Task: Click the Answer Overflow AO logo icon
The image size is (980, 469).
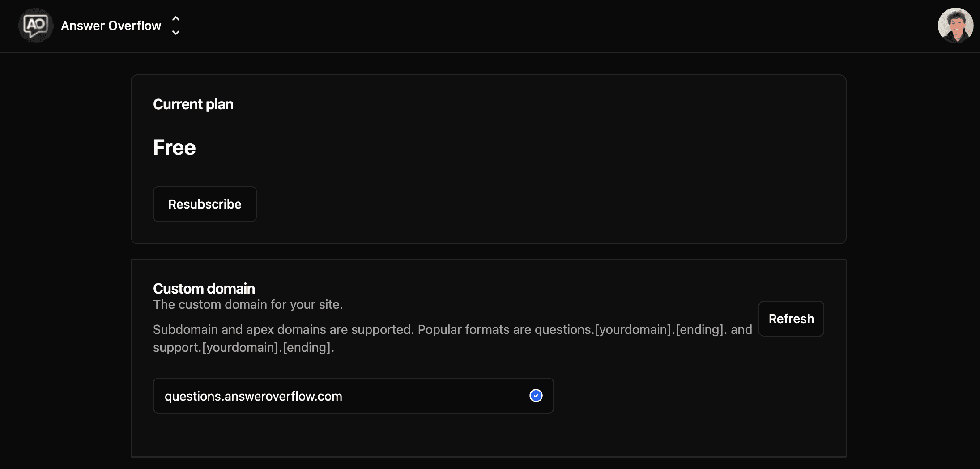Action: (35, 26)
